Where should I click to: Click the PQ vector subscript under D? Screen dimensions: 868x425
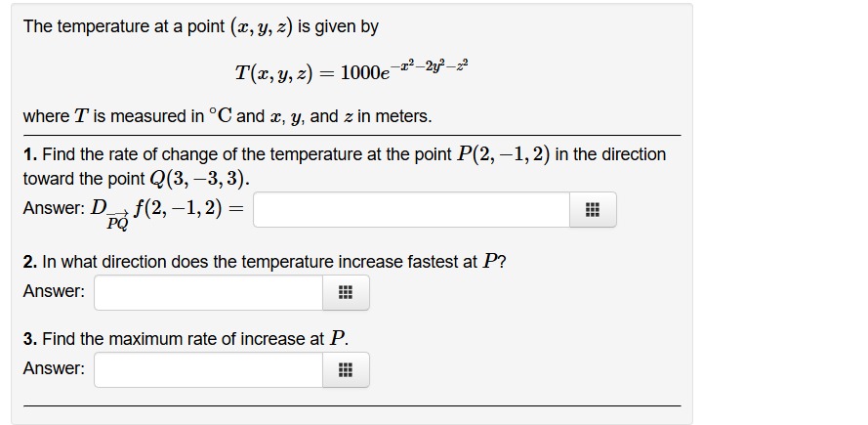(117, 223)
